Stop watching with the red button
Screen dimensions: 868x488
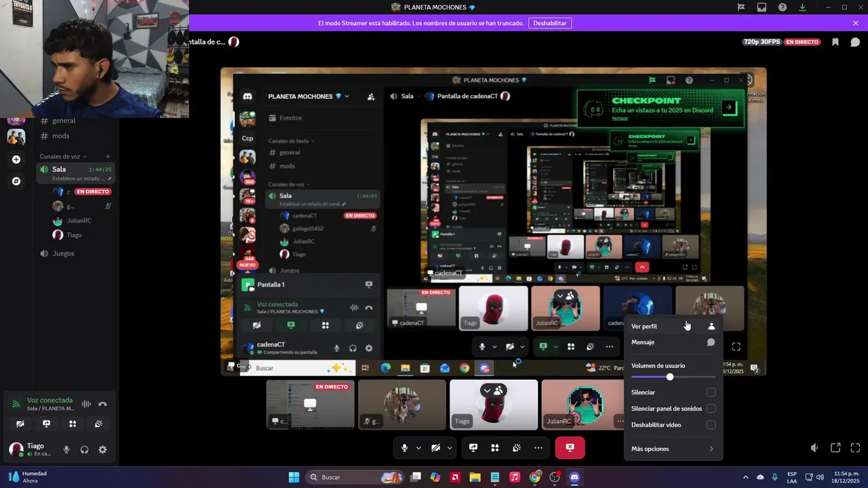point(570,448)
